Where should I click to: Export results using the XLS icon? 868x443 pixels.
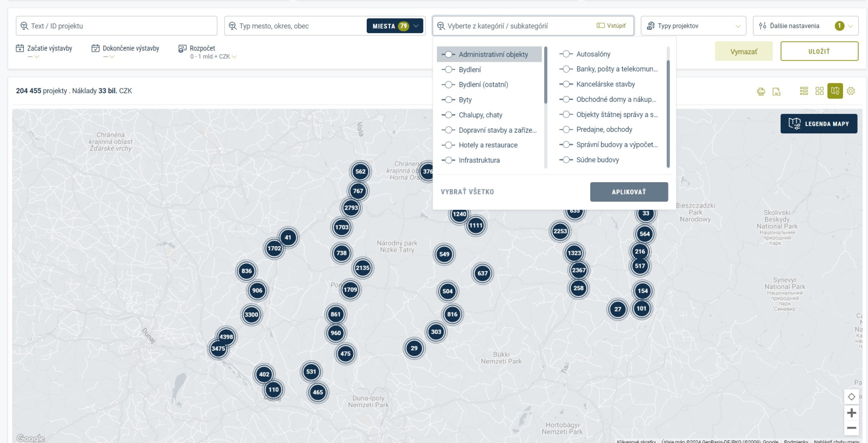coord(776,92)
